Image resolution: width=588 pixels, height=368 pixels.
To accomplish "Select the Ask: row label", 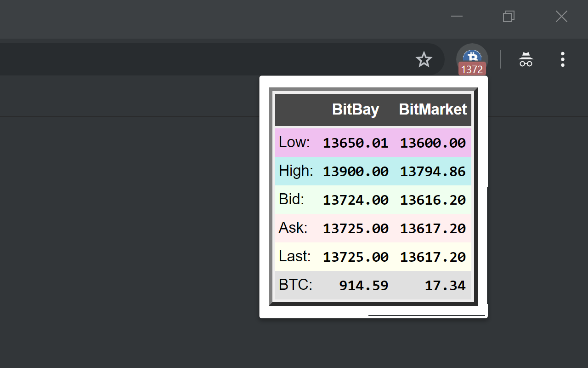I will click(x=293, y=228).
